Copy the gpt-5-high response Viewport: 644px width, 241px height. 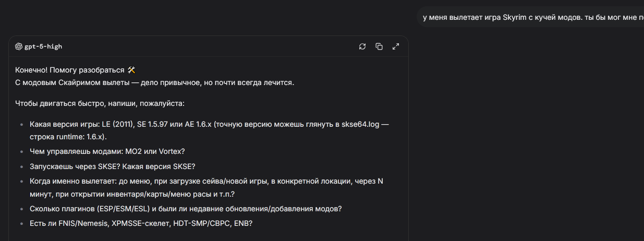(379, 46)
